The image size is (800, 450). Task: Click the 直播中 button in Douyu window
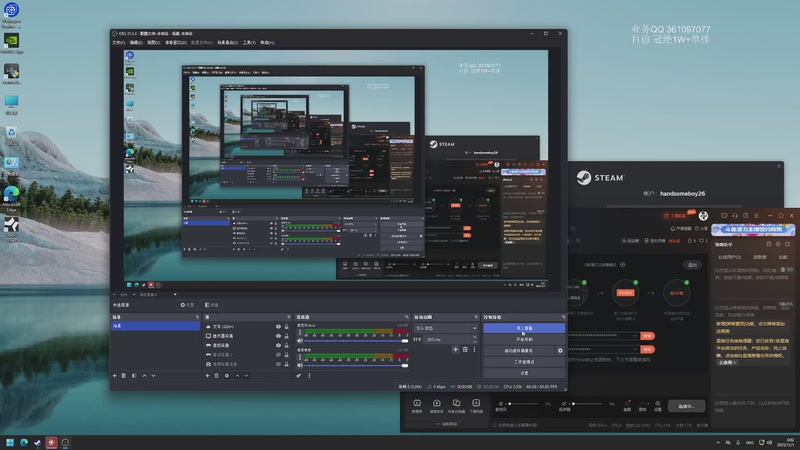point(686,406)
